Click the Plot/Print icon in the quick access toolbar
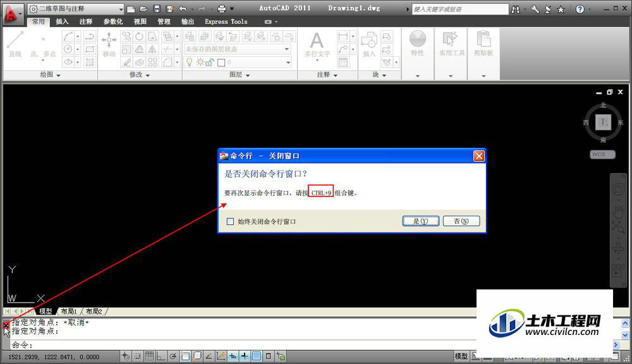Screen dimensions: 632x364 coord(221,8)
